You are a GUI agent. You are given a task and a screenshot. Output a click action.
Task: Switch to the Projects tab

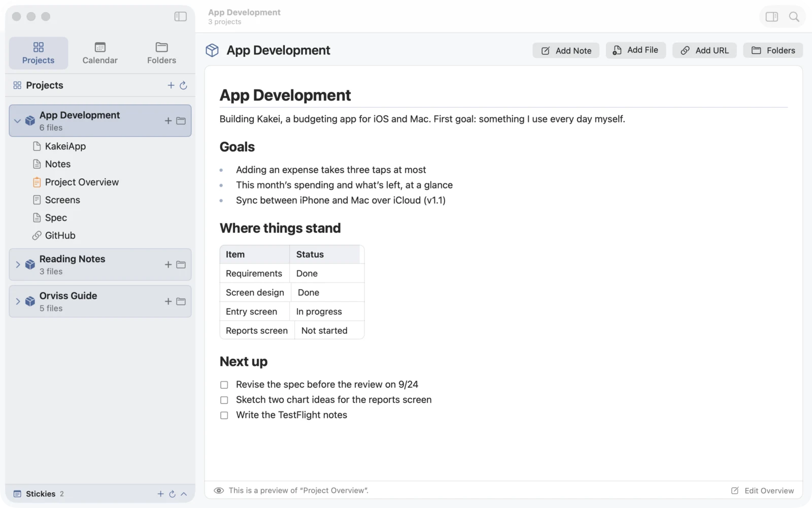click(39, 53)
